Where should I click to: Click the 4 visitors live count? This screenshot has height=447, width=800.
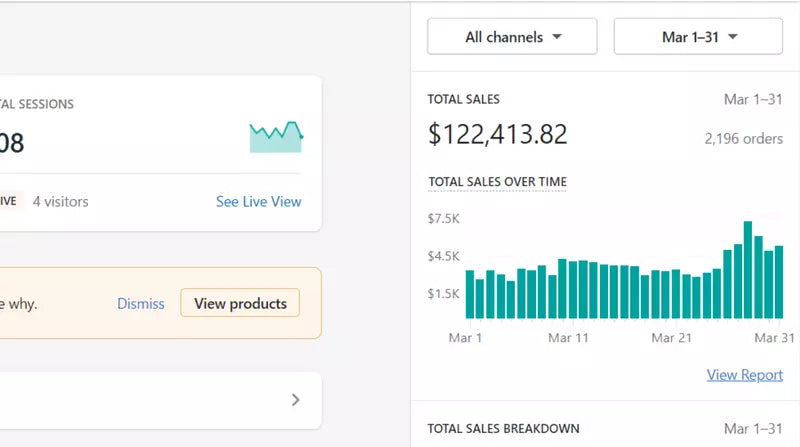click(x=60, y=201)
